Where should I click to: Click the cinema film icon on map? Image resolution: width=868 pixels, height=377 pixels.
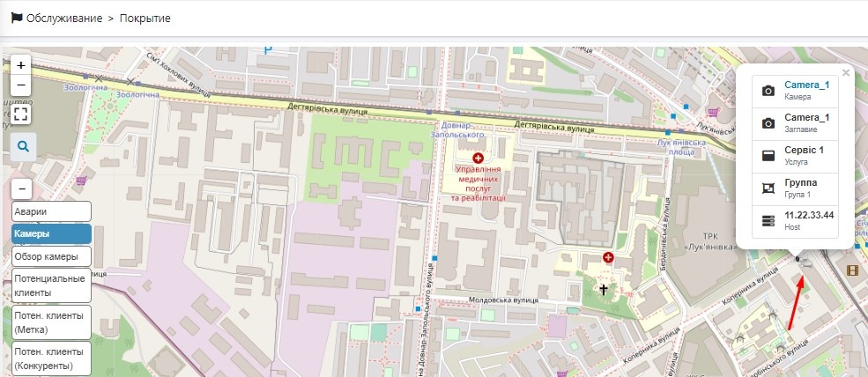[852, 270]
